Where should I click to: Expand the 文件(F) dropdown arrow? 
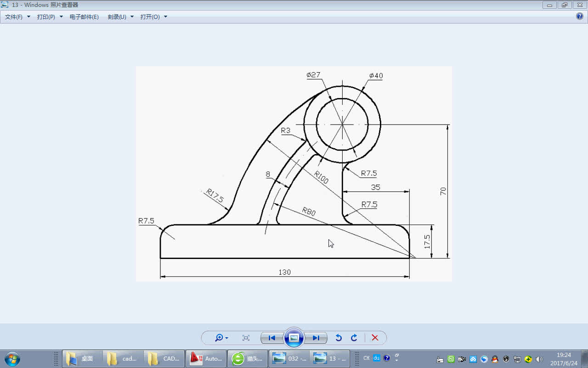tap(28, 17)
